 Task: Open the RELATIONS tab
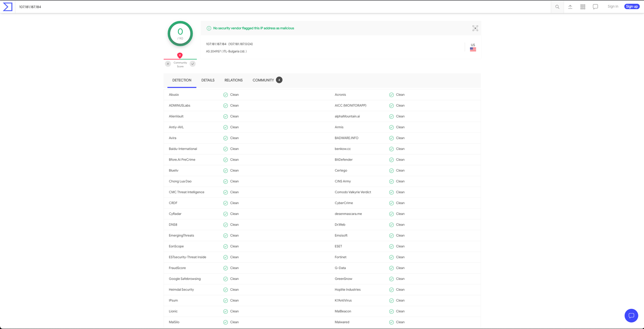tap(233, 80)
